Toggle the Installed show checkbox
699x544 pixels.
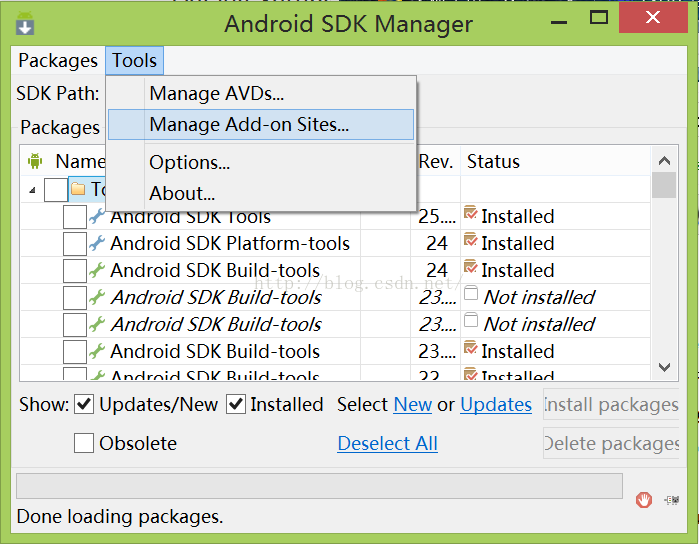tap(236, 404)
